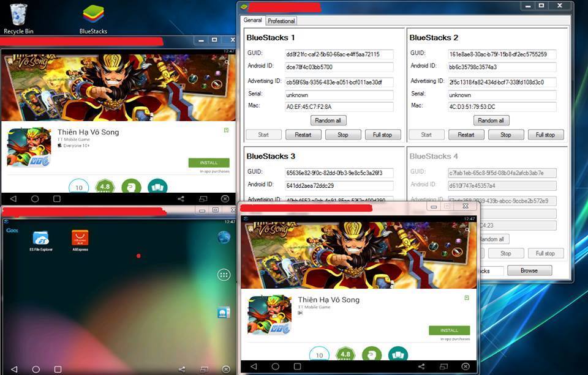588x375 pixels.
Task: Click the BlueStacks 1 Serial field
Action: [339, 95]
